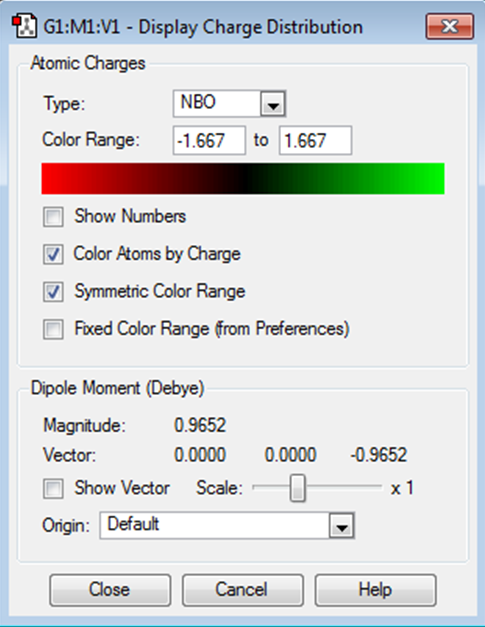Open the charge Type dropdown arrow
The height and width of the screenshot is (627, 485).
tap(273, 104)
